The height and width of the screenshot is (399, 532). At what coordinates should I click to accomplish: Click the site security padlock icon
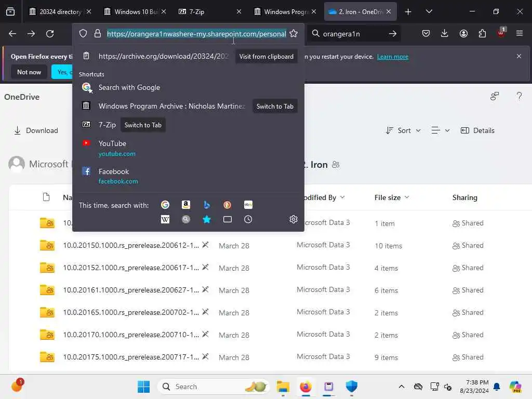98,34
